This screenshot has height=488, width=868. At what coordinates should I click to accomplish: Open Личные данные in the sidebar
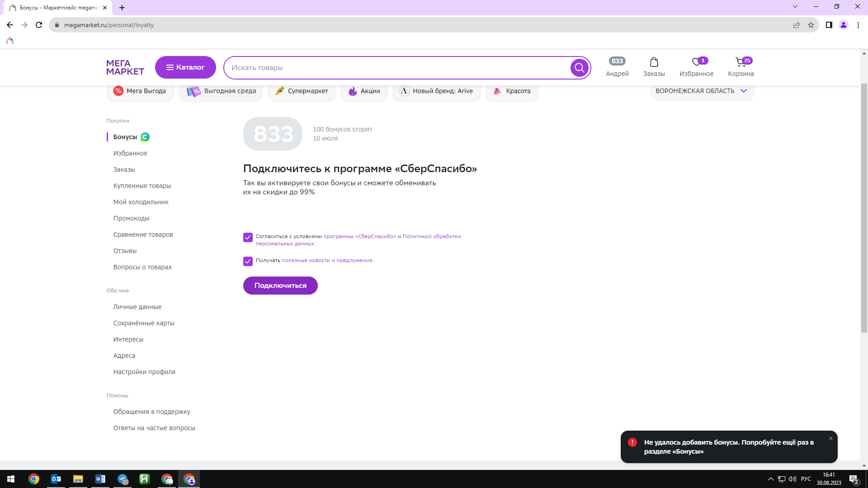point(137,307)
